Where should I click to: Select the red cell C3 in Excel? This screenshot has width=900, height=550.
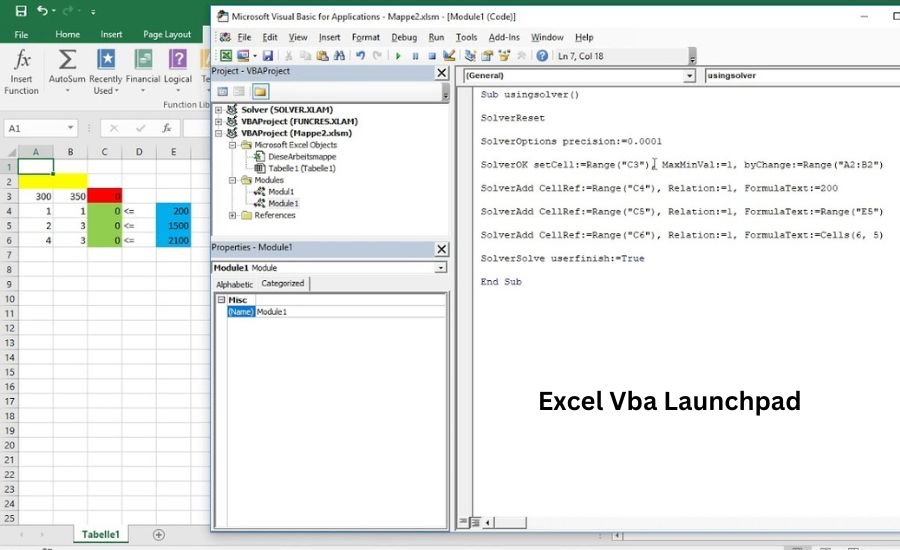(104, 196)
